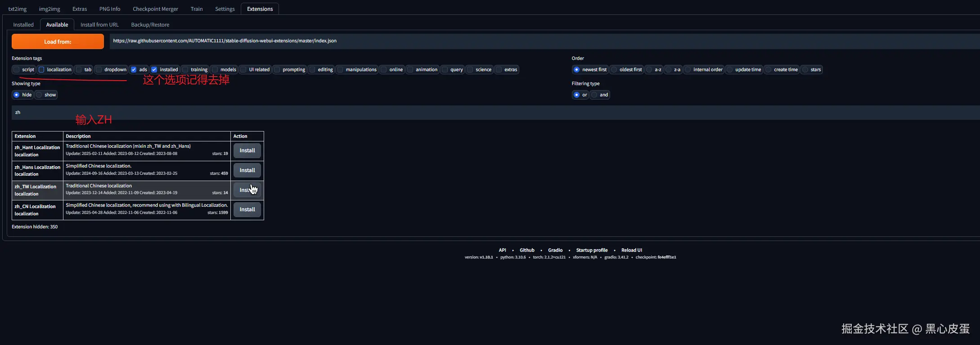Uncheck the ads tag checkbox
Viewport: 980px width, 345px height.
click(x=134, y=69)
